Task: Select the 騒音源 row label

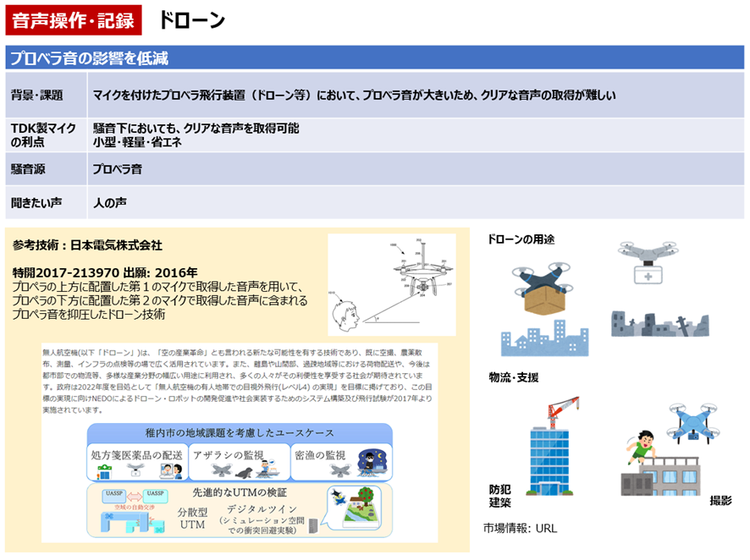Action: 28,169
